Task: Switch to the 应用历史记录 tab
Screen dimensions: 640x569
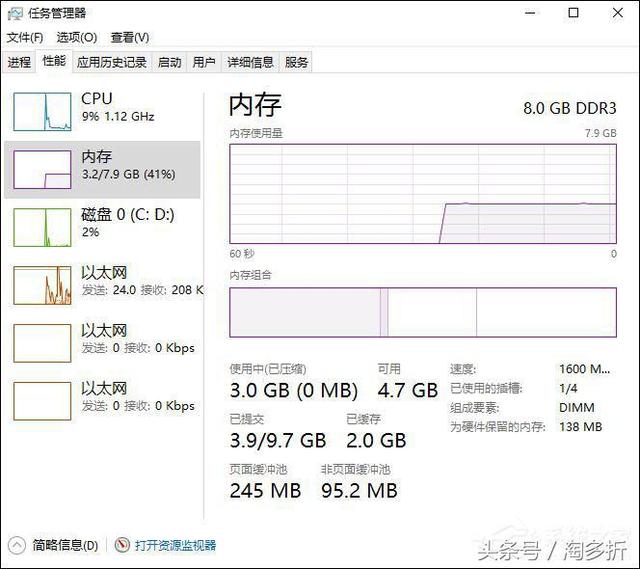Action: 112,62
